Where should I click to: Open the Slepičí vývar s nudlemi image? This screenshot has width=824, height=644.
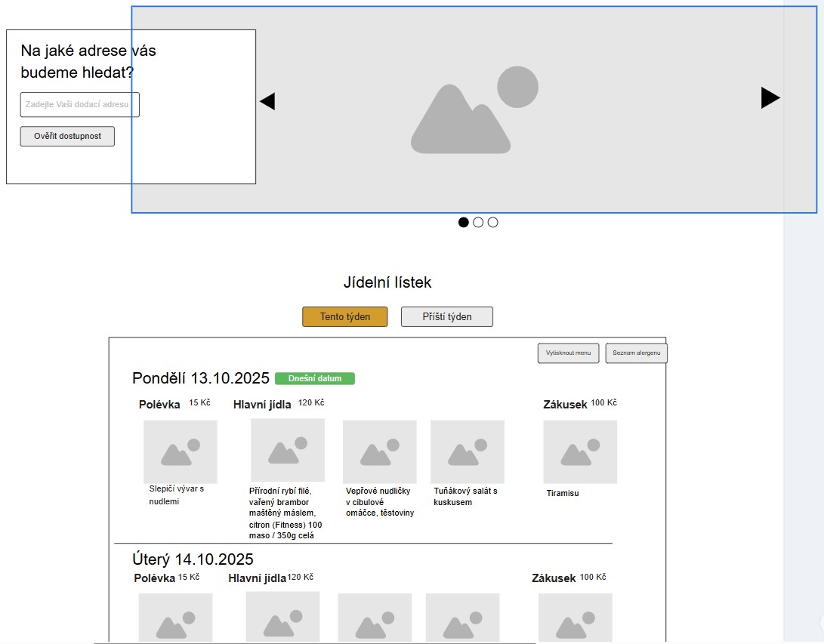pos(181,451)
